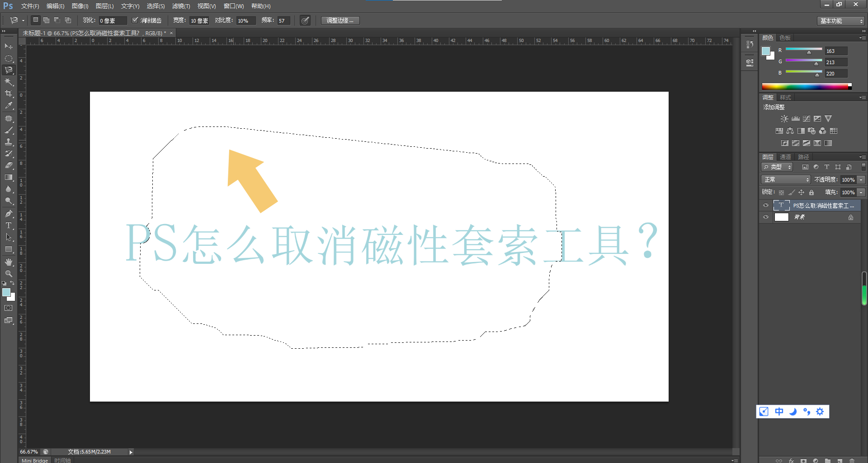The width and height of the screenshot is (868, 463).
Task: Open the Refine Edge dialog
Action: (340, 20)
